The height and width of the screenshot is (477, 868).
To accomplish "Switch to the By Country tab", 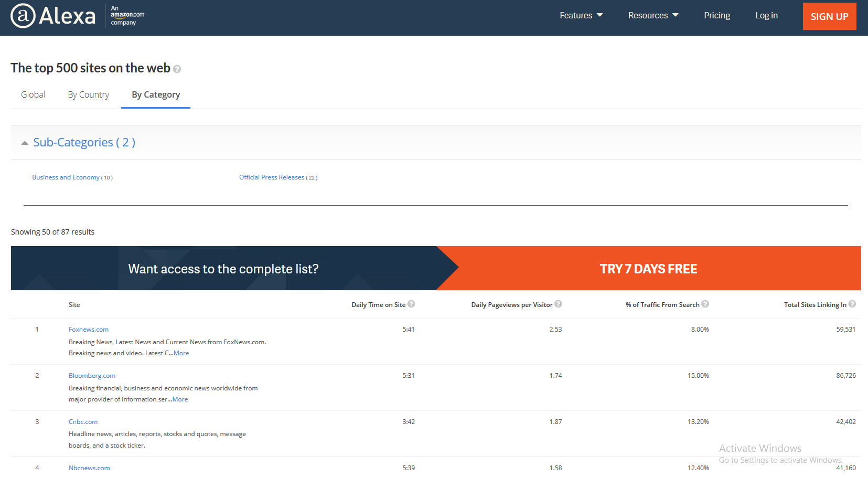I will click(x=88, y=94).
